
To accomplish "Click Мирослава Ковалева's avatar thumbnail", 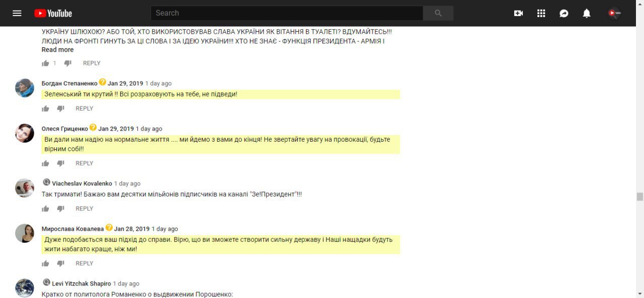I will click(x=25, y=233).
